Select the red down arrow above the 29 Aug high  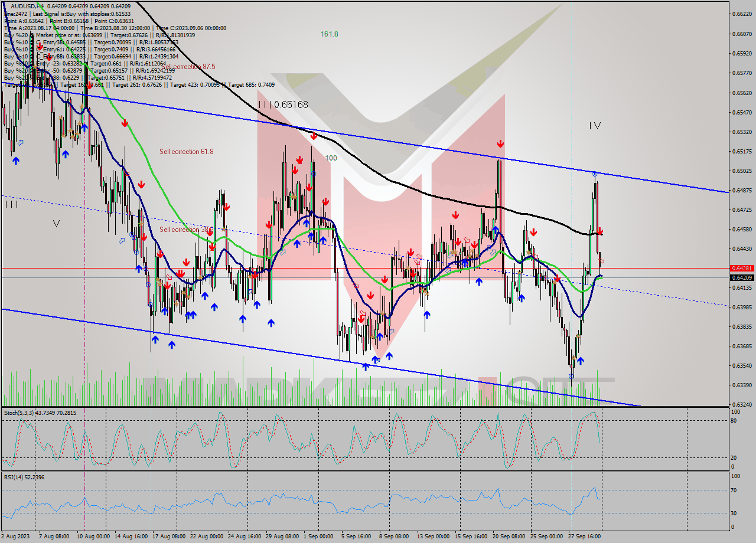click(x=300, y=158)
